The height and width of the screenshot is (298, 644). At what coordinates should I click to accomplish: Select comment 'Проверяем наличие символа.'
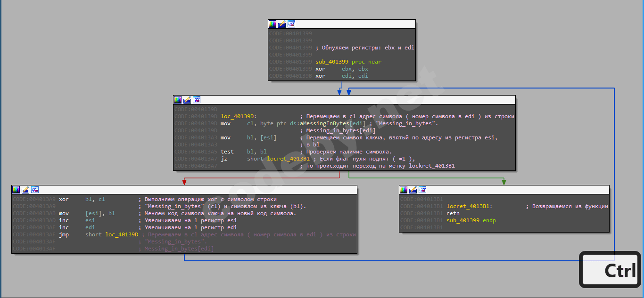coord(349,152)
